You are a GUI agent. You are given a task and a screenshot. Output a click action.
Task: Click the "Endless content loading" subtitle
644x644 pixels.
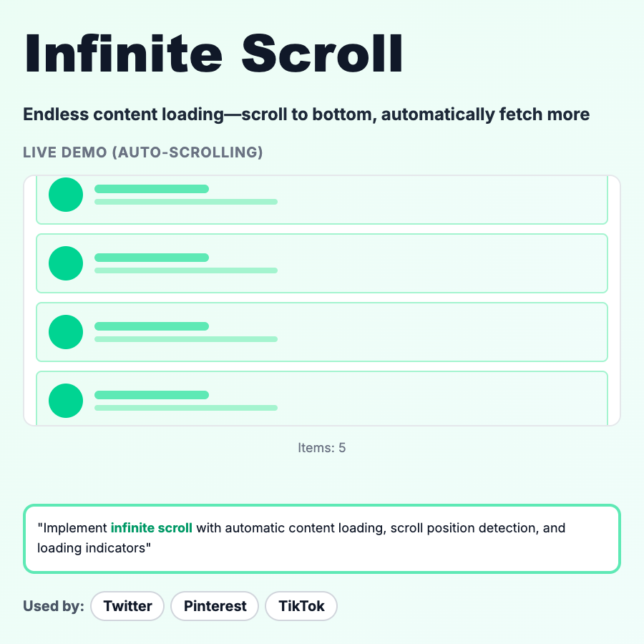pos(306,114)
